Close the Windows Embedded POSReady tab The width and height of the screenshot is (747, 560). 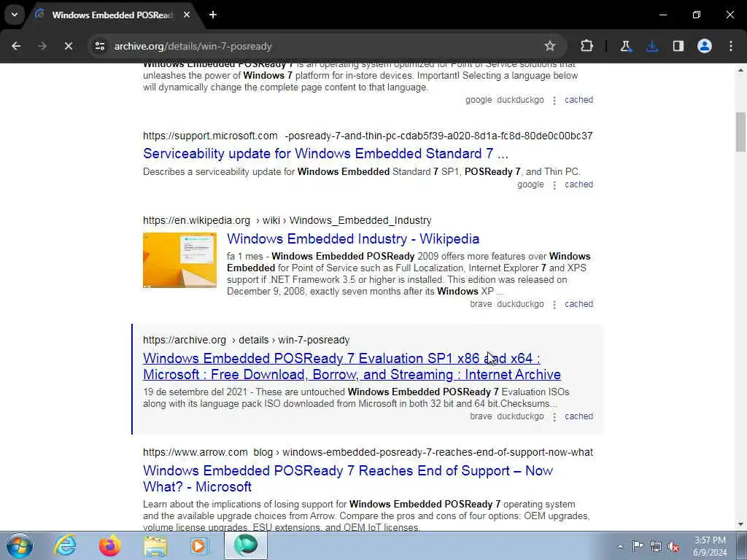[187, 15]
